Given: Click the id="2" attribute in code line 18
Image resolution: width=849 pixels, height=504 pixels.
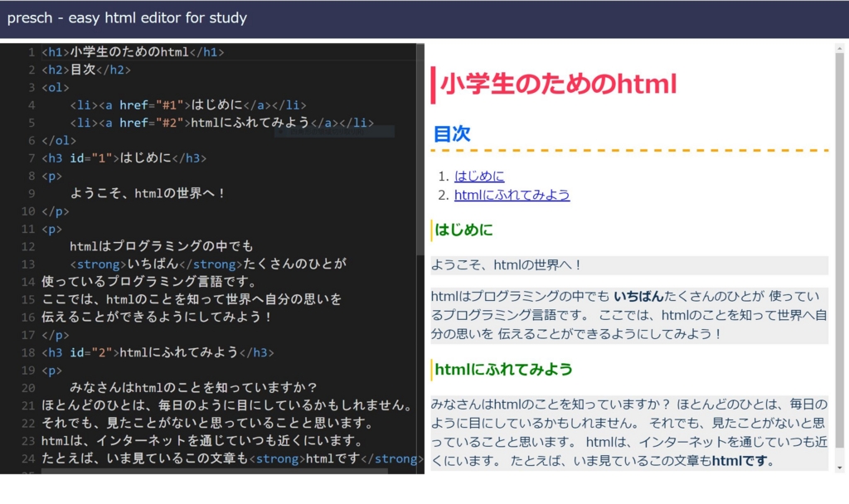Looking at the screenshot, I should [90, 352].
